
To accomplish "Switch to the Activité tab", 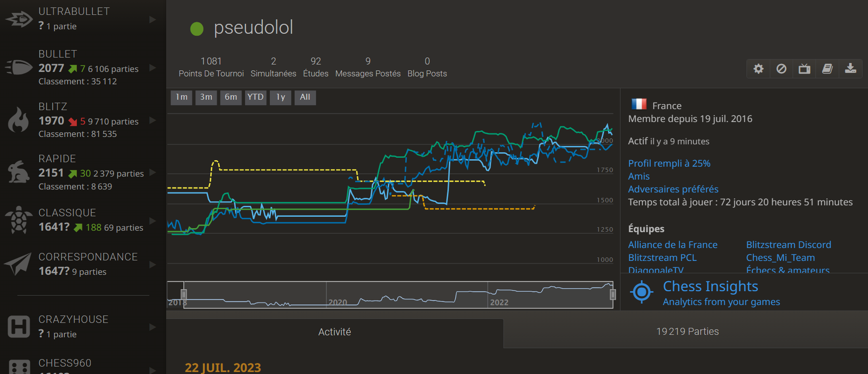I will [x=335, y=332].
